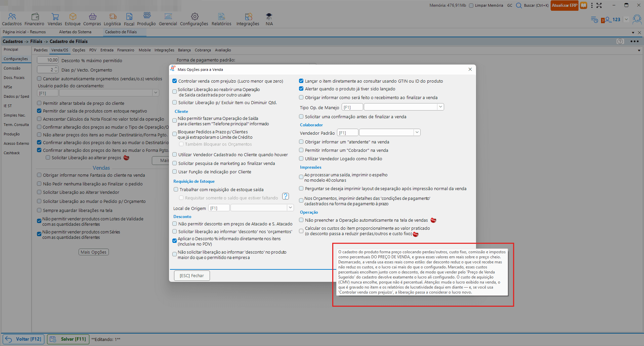Click the Salvar [F11] button
This screenshot has width=644, height=346.
click(69, 339)
